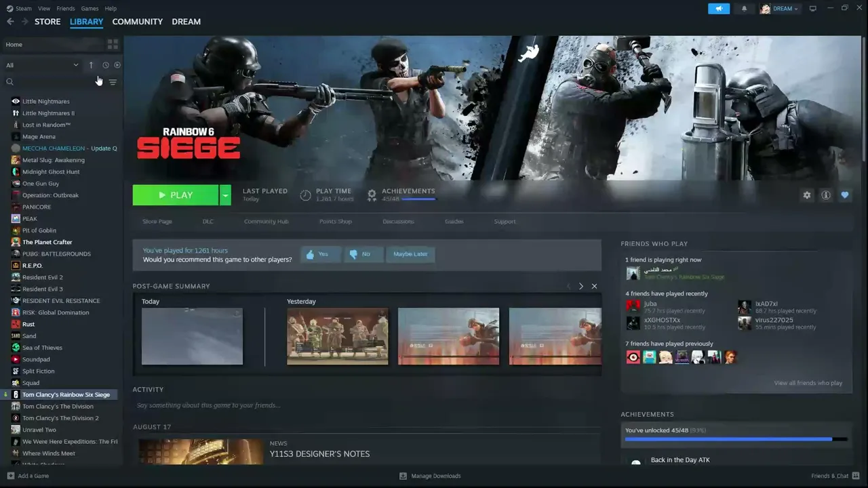The width and height of the screenshot is (868, 488).
Task: Select Split Fiction in the library
Action: [x=38, y=371]
